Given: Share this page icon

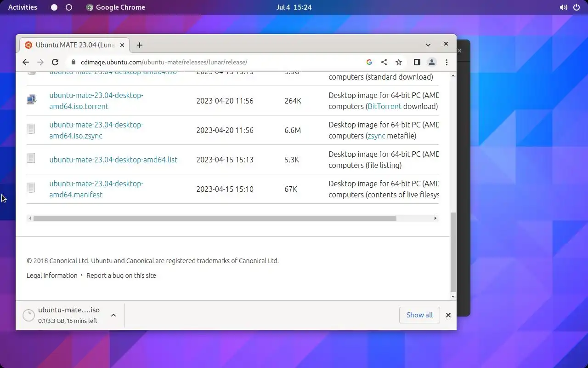Looking at the screenshot, I should coord(384,62).
